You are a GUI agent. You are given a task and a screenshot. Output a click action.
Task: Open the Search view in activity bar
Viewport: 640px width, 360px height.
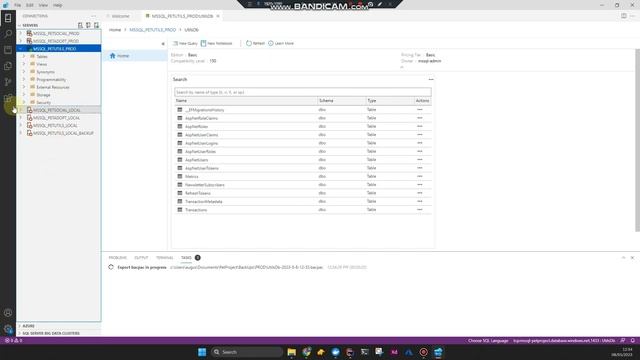8,34
